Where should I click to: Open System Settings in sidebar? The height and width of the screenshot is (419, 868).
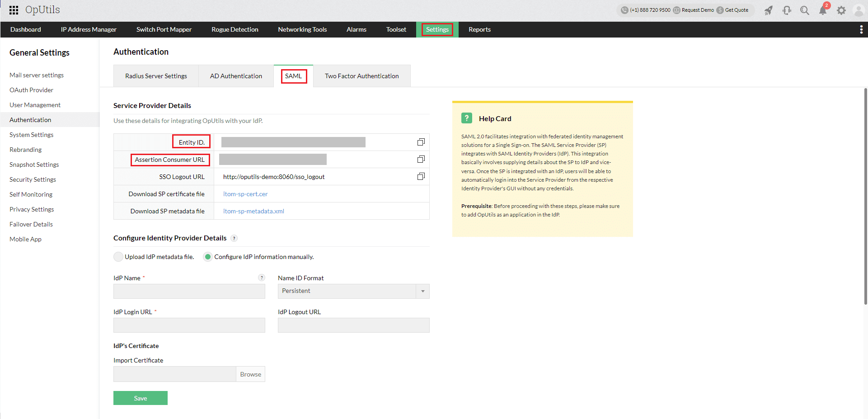31,135
